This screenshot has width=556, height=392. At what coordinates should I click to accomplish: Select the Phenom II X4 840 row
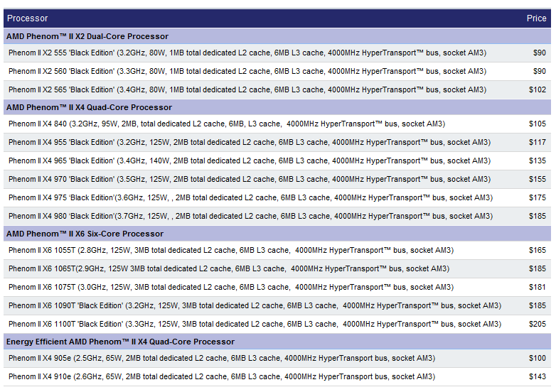pos(277,124)
